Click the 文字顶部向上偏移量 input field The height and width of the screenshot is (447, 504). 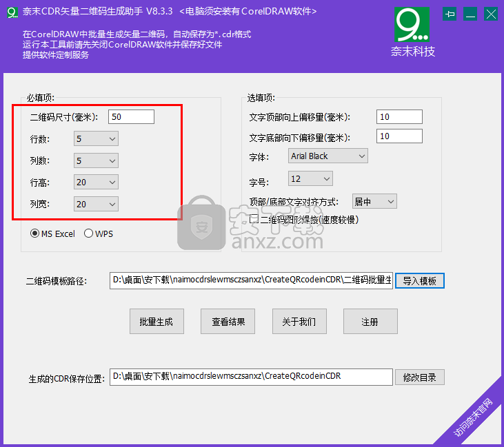[x=399, y=117]
